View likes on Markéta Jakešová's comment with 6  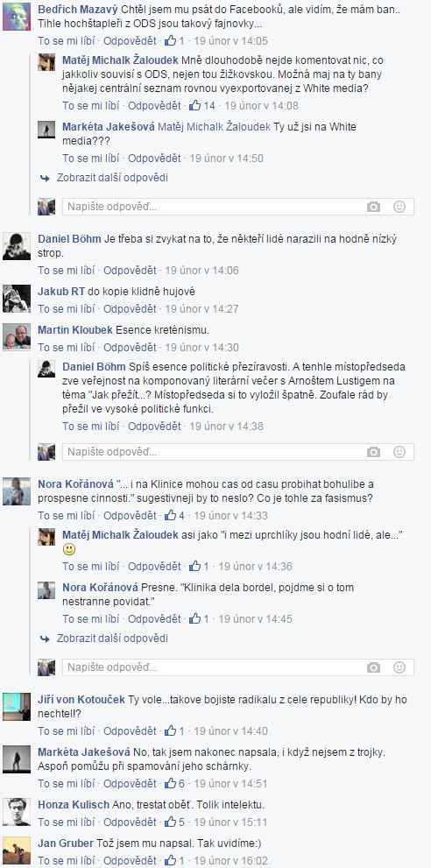click(175, 783)
